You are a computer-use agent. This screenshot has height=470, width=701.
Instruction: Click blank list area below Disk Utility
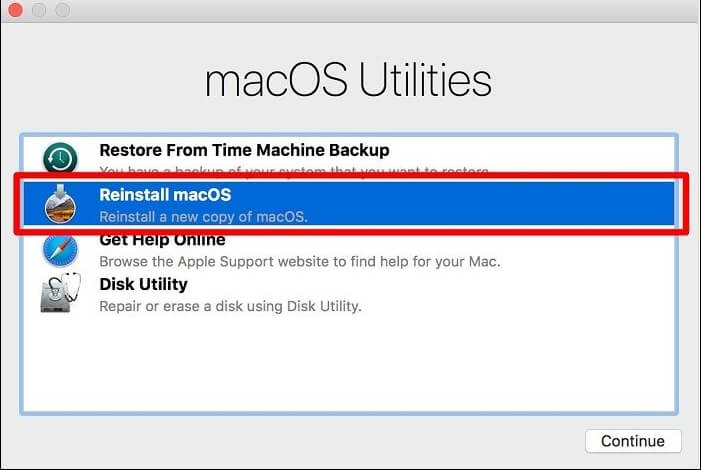point(350,365)
